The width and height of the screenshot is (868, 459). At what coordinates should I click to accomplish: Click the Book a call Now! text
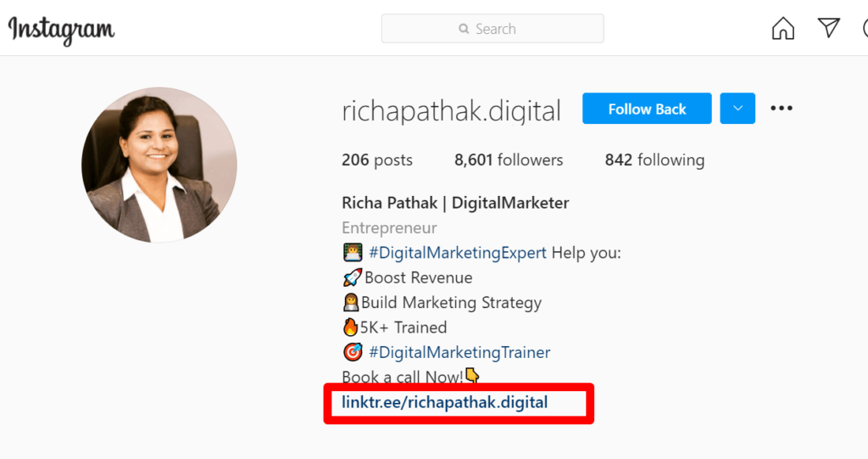[403, 377]
